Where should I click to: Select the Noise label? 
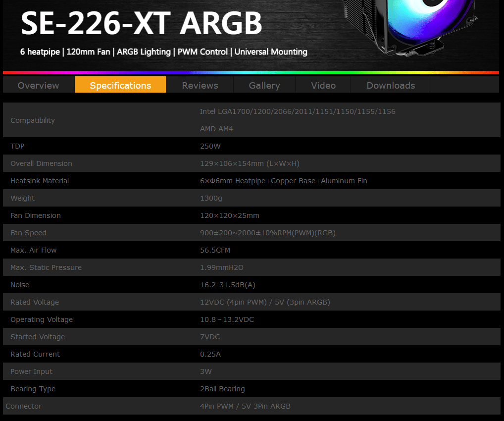click(20, 285)
